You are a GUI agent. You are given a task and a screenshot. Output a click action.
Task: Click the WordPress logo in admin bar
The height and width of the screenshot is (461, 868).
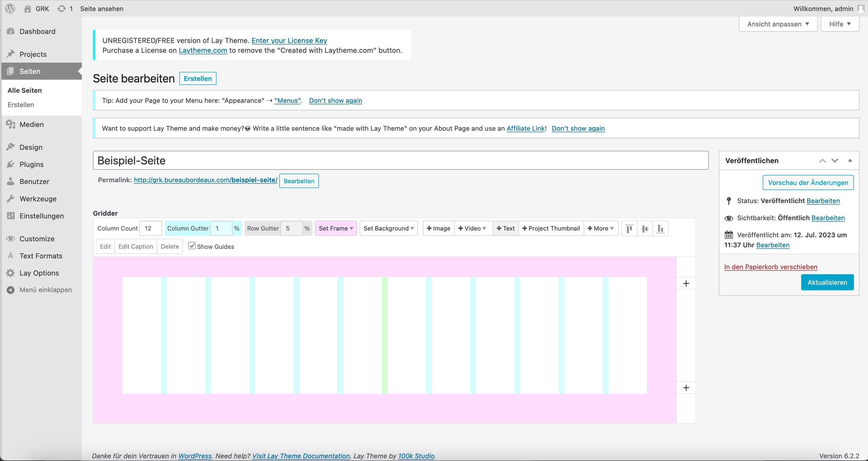[x=10, y=9]
